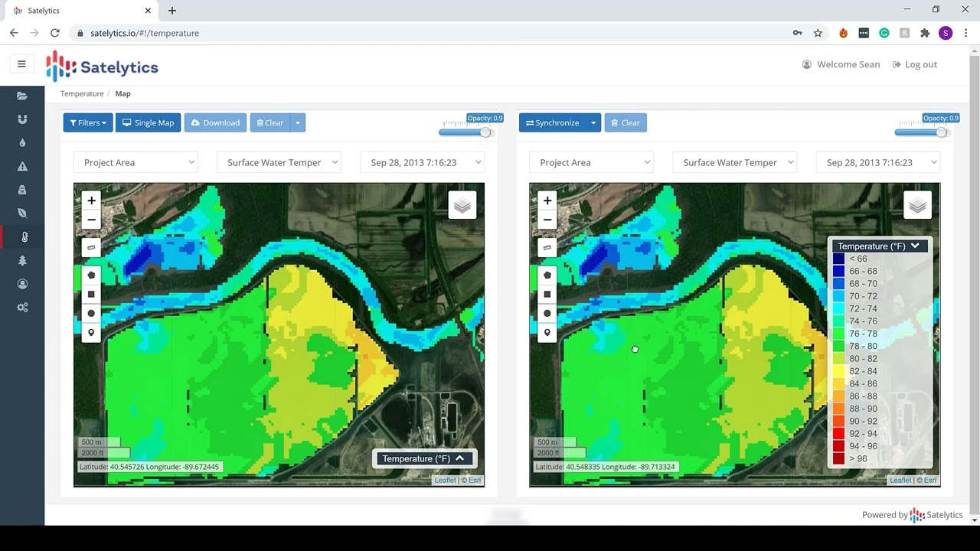Open the Leaflet link on right map
The width and height of the screenshot is (980, 551).
[x=900, y=480]
